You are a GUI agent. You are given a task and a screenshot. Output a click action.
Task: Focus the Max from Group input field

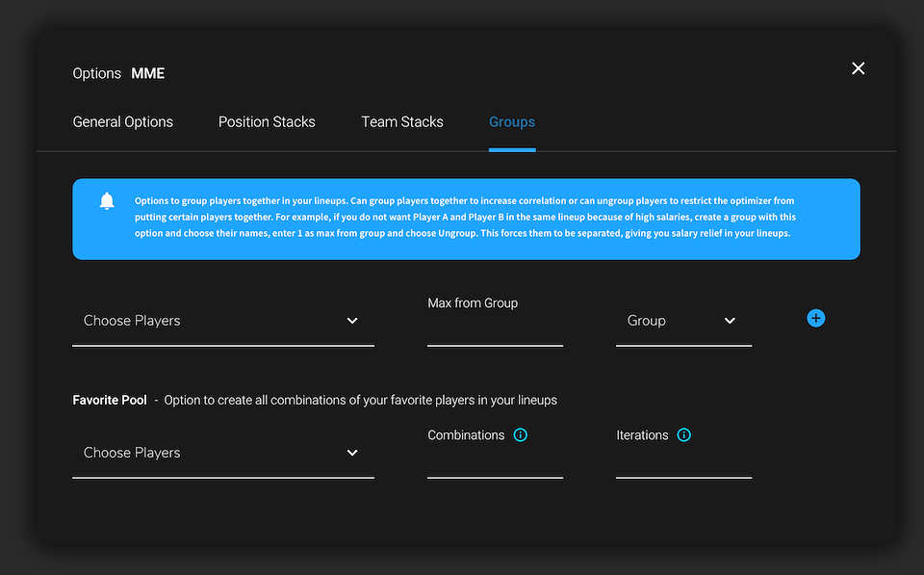pos(495,331)
